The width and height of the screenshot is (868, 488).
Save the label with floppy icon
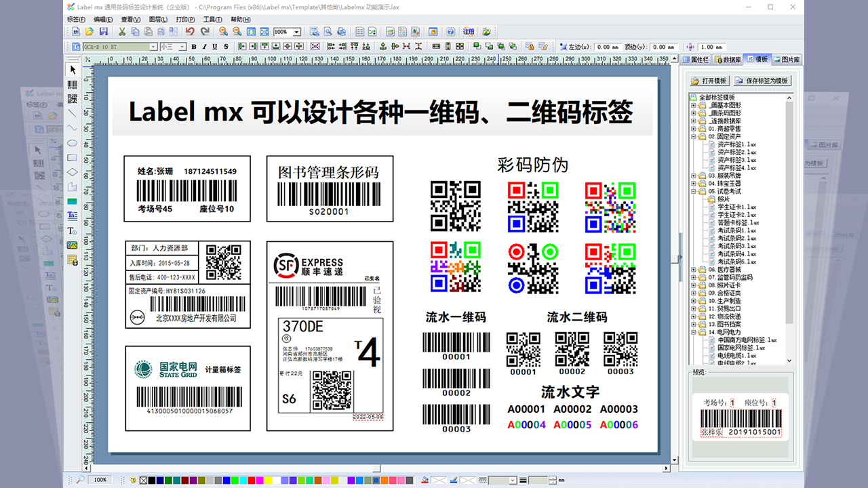pyautogui.click(x=104, y=31)
